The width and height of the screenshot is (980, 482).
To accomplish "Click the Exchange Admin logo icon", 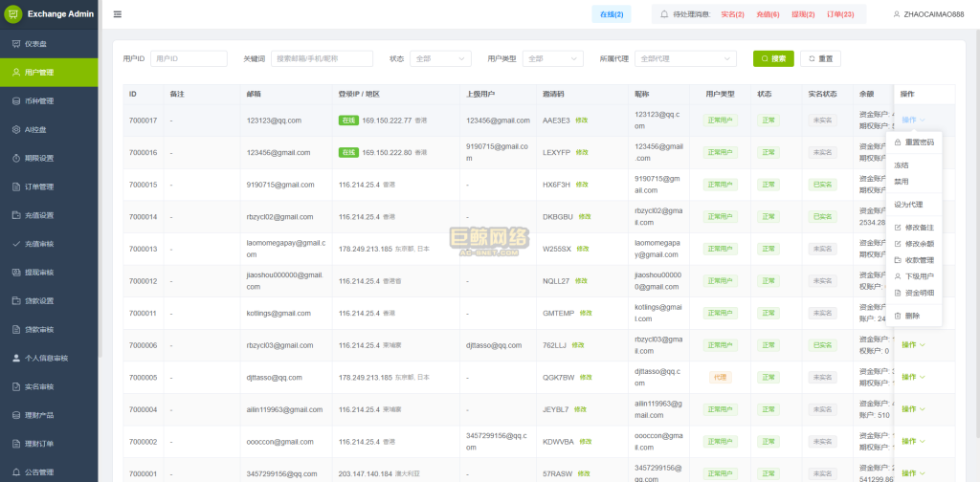I will coord(13,14).
